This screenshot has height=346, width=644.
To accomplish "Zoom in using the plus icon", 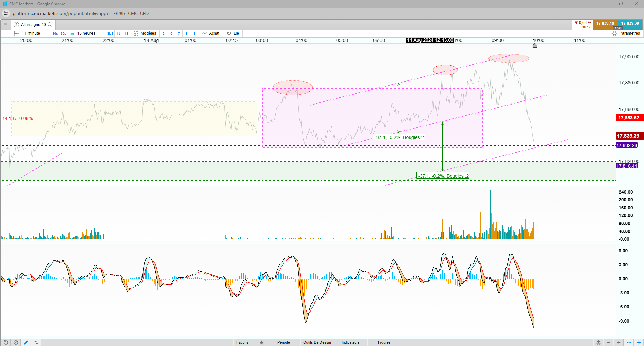I will coord(619,342).
